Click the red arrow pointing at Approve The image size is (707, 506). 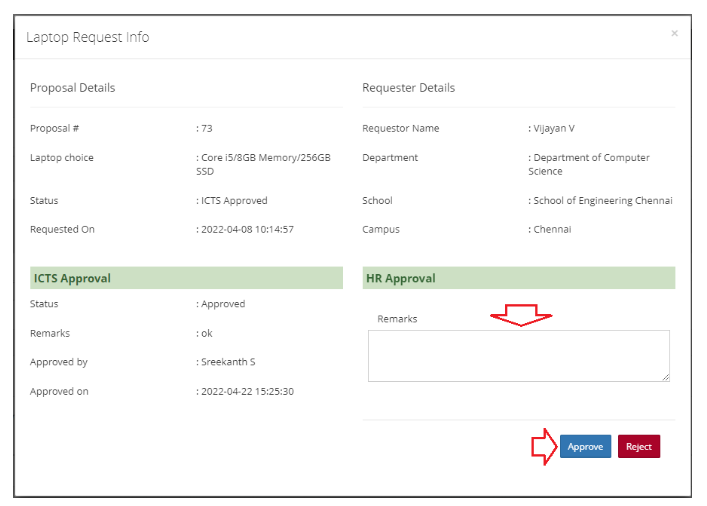click(542, 447)
